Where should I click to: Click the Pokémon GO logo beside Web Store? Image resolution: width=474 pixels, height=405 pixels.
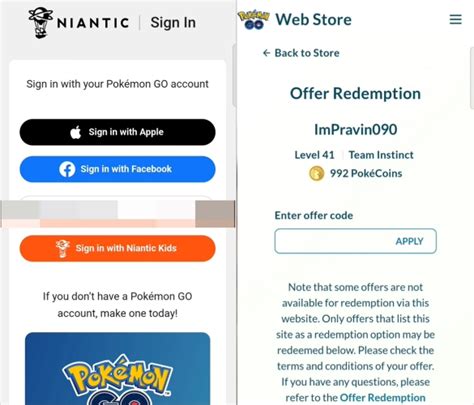(254, 19)
